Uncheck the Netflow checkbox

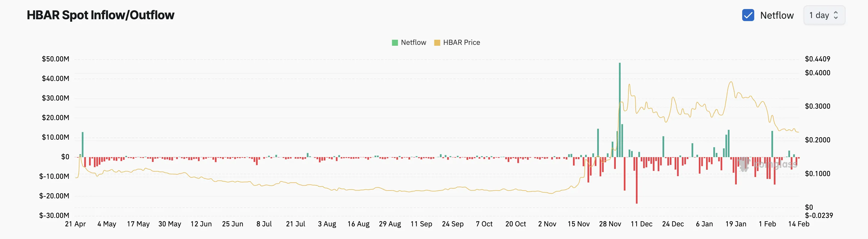pos(748,15)
